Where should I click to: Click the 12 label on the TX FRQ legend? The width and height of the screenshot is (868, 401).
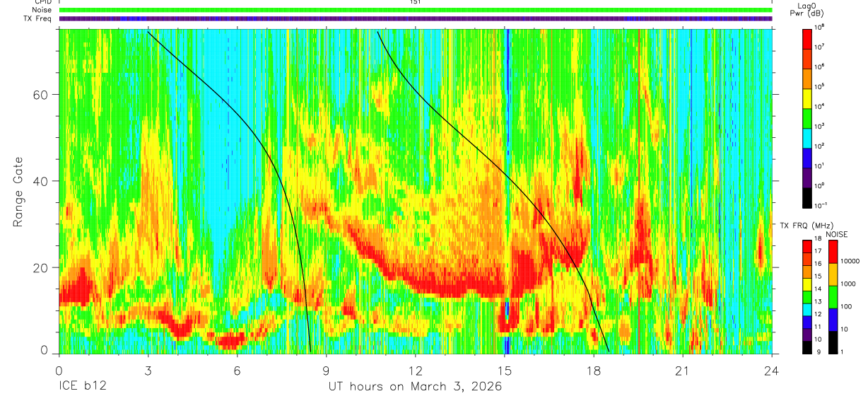point(818,314)
